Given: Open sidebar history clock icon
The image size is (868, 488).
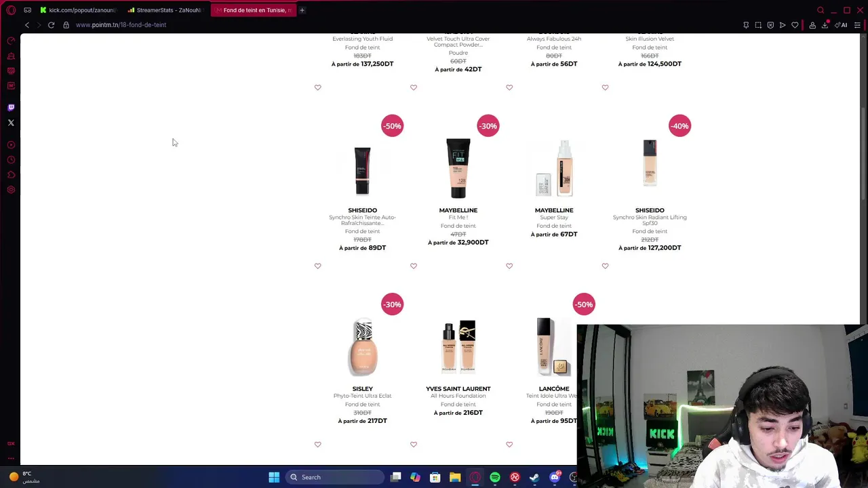Looking at the screenshot, I should click(11, 160).
